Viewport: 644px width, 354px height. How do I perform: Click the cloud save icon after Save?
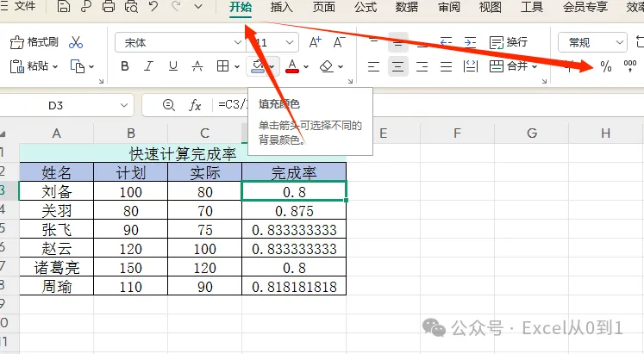(x=86, y=7)
